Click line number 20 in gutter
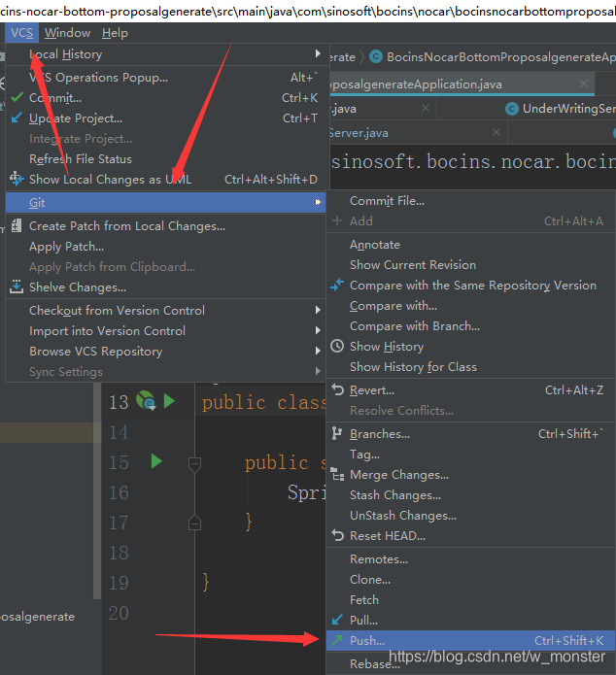 [x=119, y=613]
